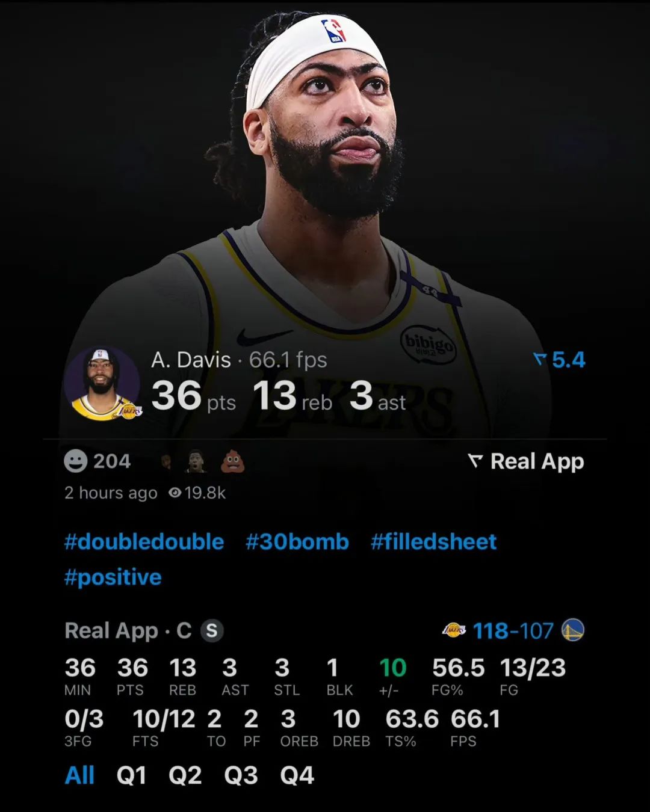
Task: Open the #30bomb hashtag
Action: [297, 541]
